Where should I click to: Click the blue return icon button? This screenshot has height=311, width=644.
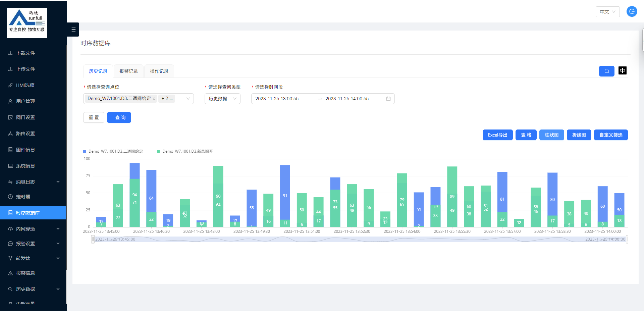pos(606,71)
